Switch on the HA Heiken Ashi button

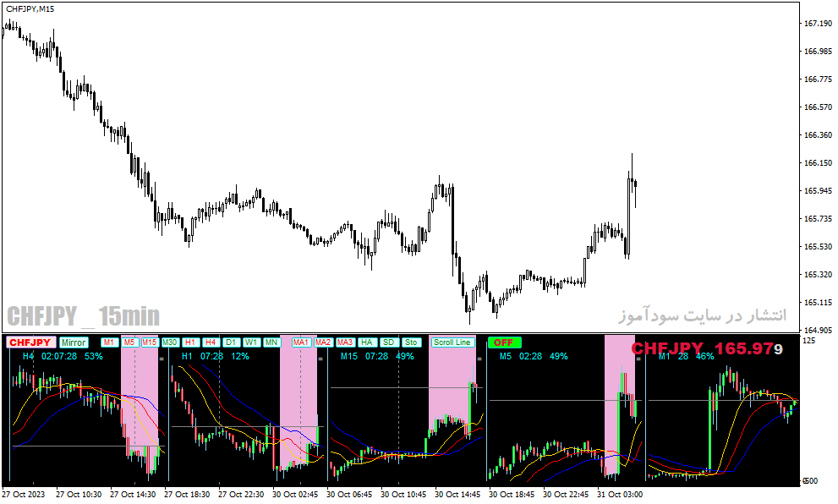pos(366,342)
